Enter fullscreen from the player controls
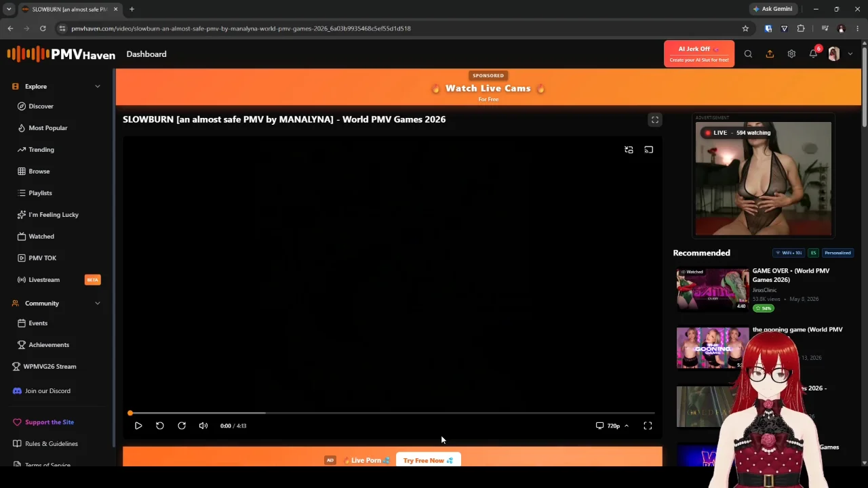 648,426
